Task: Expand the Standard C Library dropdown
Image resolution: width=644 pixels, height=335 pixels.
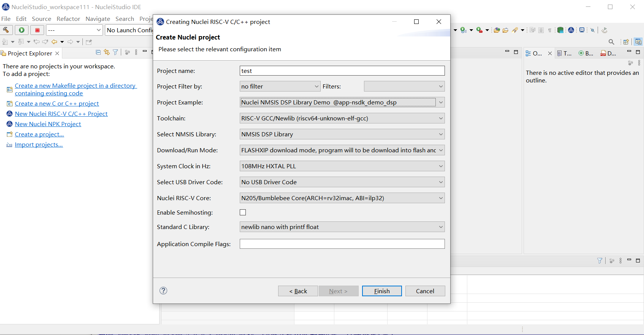Action: click(440, 227)
